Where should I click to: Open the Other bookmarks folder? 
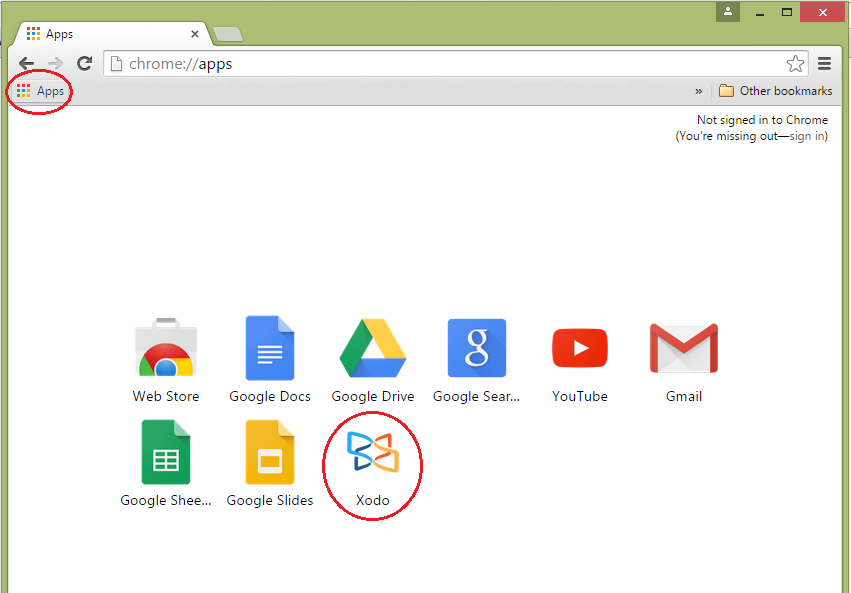click(x=775, y=91)
